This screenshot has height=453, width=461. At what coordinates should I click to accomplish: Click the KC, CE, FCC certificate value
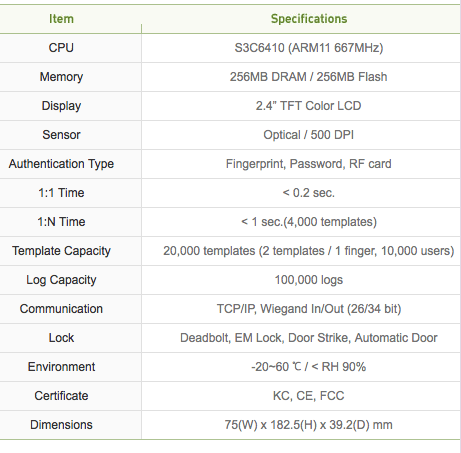coord(309,396)
